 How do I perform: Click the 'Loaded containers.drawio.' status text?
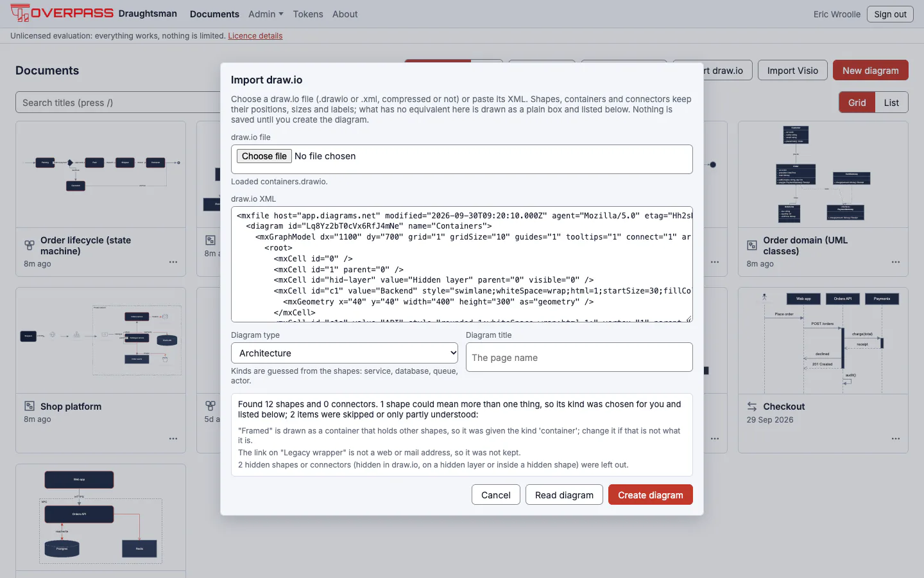279,182
